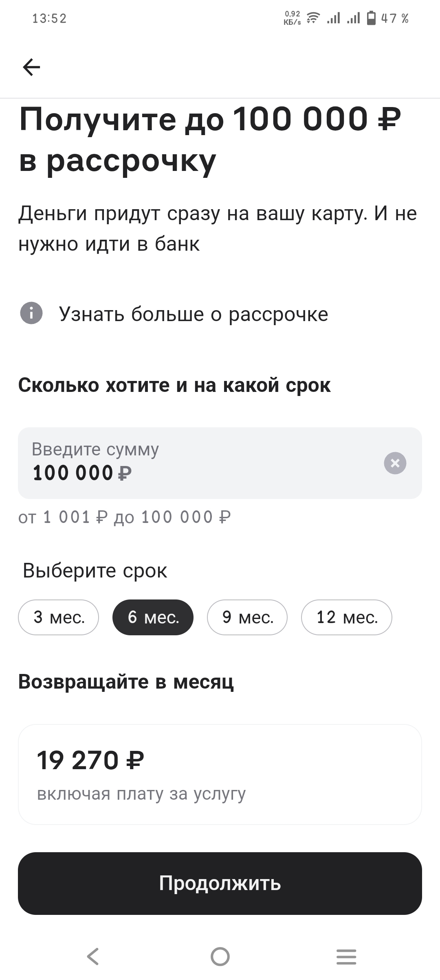Tap the gray info circle icon

(x=31, y=313)
